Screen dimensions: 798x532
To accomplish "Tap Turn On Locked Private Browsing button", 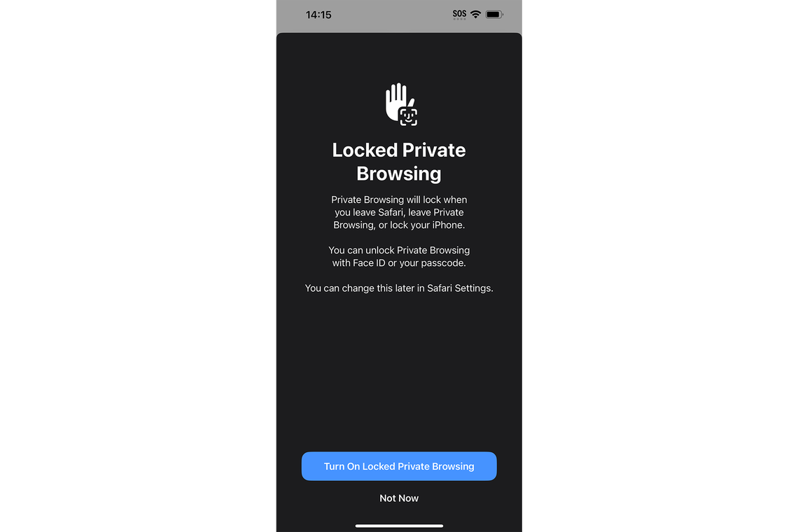I will click(399, 465).
